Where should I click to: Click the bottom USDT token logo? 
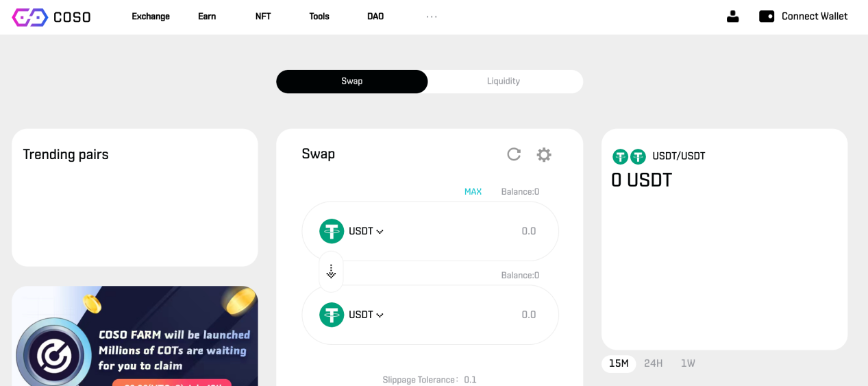pos(332,315)
